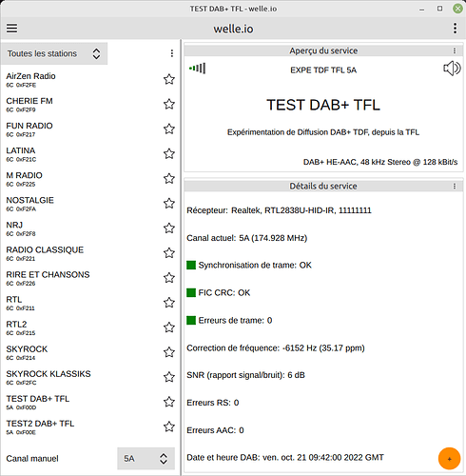
Task: Open the Canal manuel 5A channel selector
Action: click(146, 459)
